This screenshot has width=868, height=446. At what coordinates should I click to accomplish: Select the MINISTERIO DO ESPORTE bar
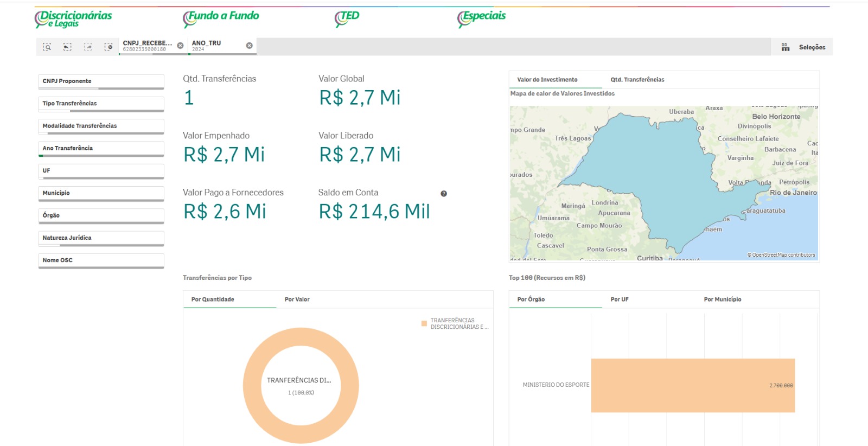coord(692,385)
